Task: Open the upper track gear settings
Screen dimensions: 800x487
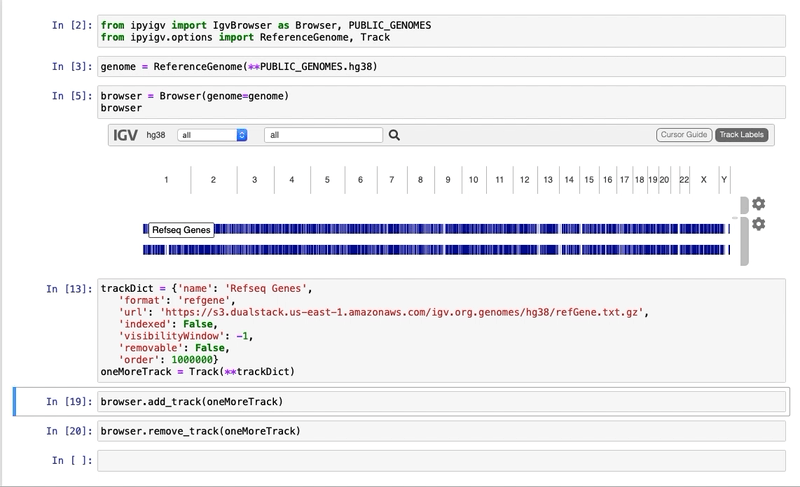Action: point(758,204)
